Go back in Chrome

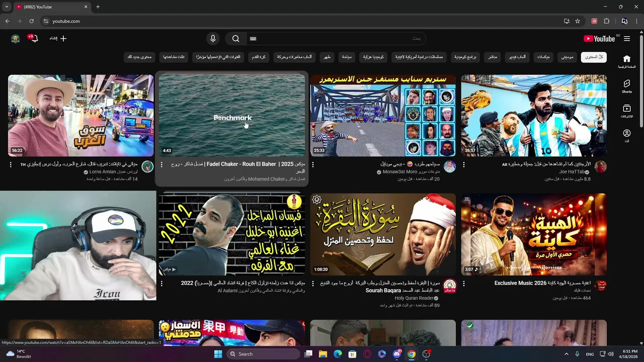coord(7,21)
